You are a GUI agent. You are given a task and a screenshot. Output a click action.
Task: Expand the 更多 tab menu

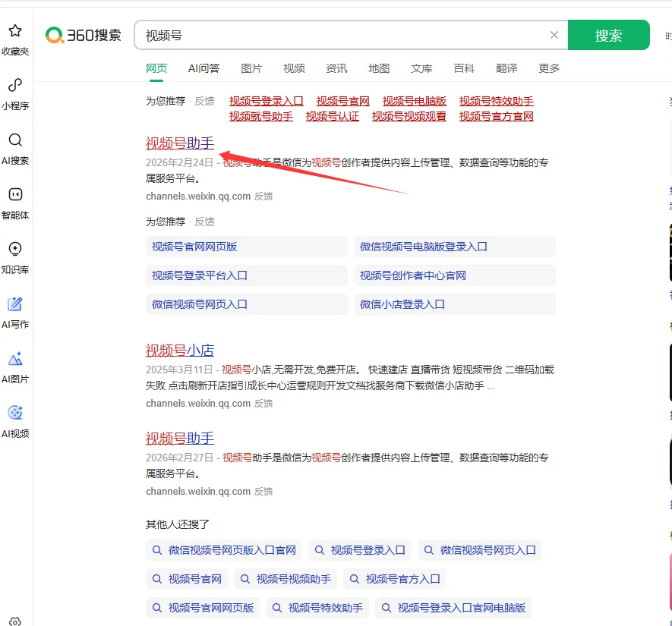coord(549,68)
